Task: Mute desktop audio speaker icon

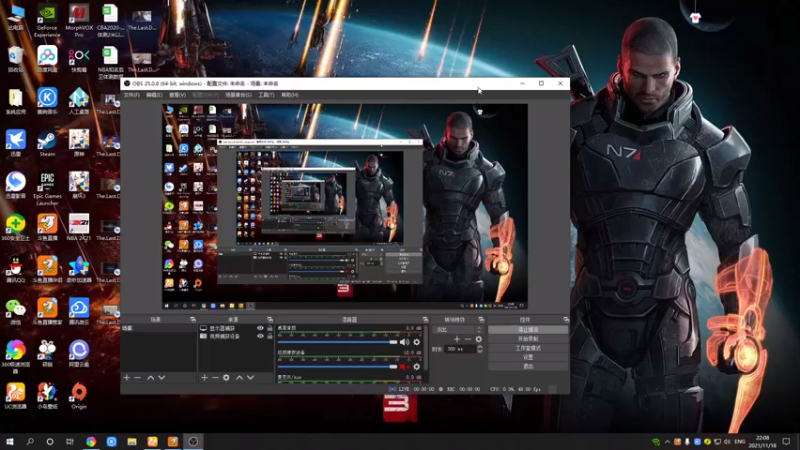Action: click(x=405, y=342)
